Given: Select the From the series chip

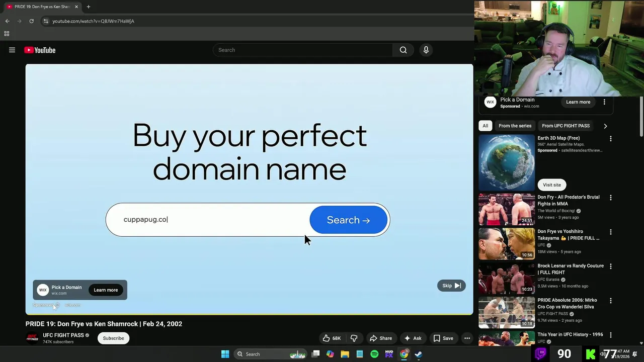Looking at the screenshot, I should click(515, 126).
